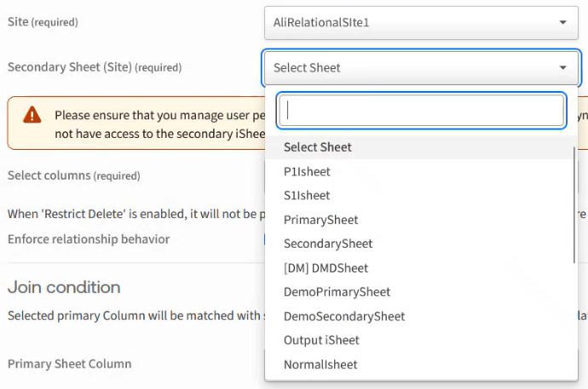
Task: Select PrimarySheet in the dropdown list
Action: [x=320, y=220]
